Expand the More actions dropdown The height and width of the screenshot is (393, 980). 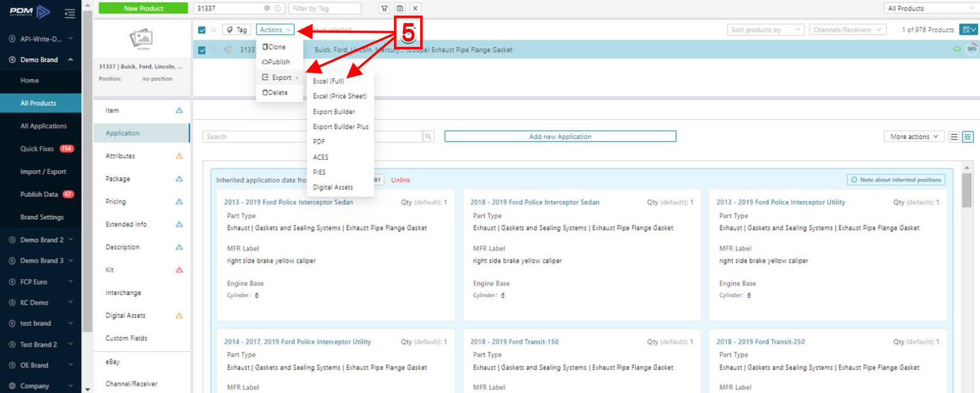(x=914, y=137)
